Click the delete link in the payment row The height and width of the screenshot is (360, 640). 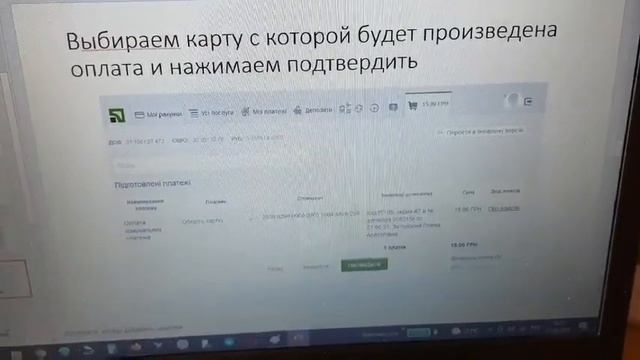[504, 209]
